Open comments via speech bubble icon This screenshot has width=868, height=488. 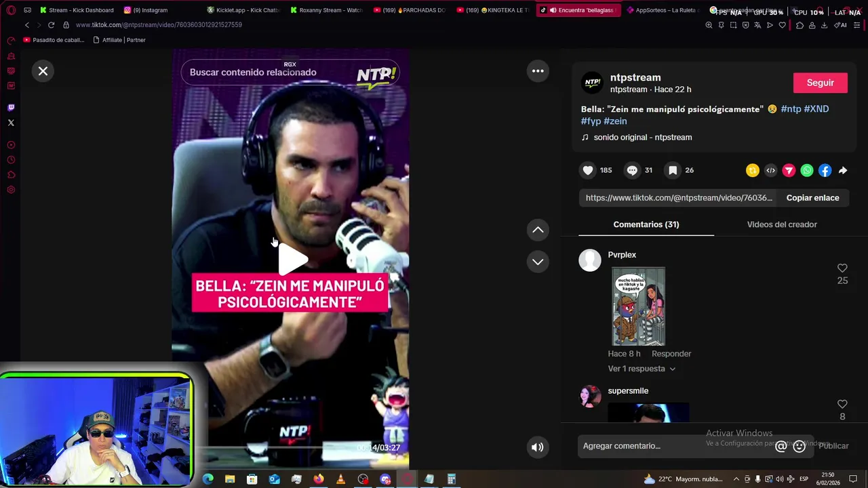(632, 170)
